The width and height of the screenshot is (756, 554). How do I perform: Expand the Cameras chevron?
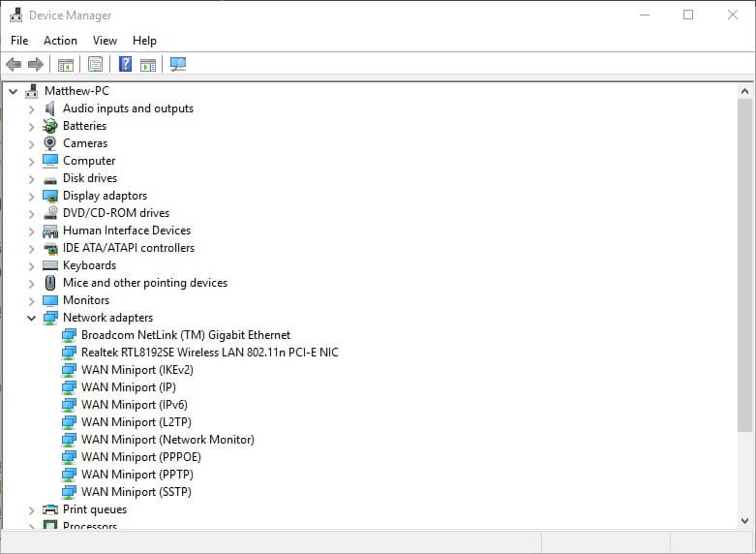pyautogui.click(x=32, y=143)
